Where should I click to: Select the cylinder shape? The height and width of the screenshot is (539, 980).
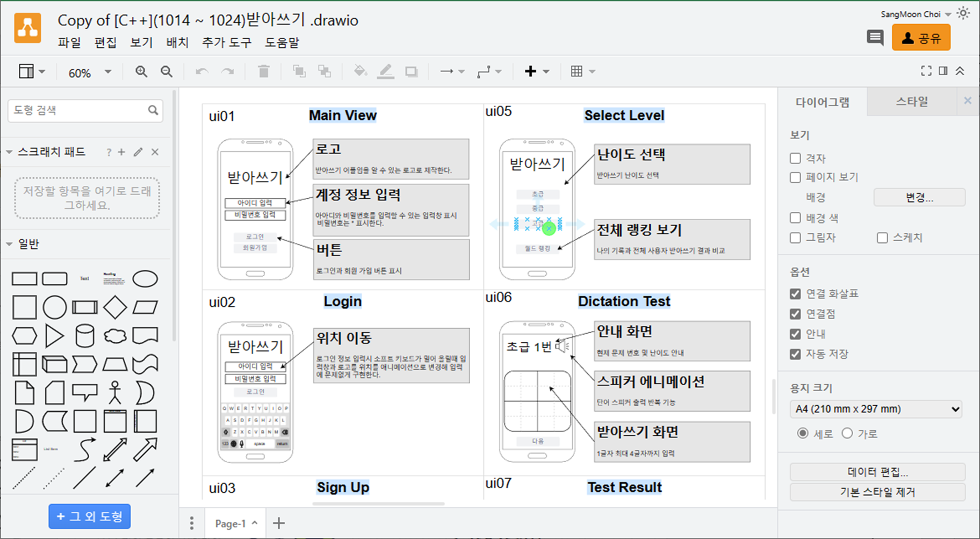(x=85, y=336)
